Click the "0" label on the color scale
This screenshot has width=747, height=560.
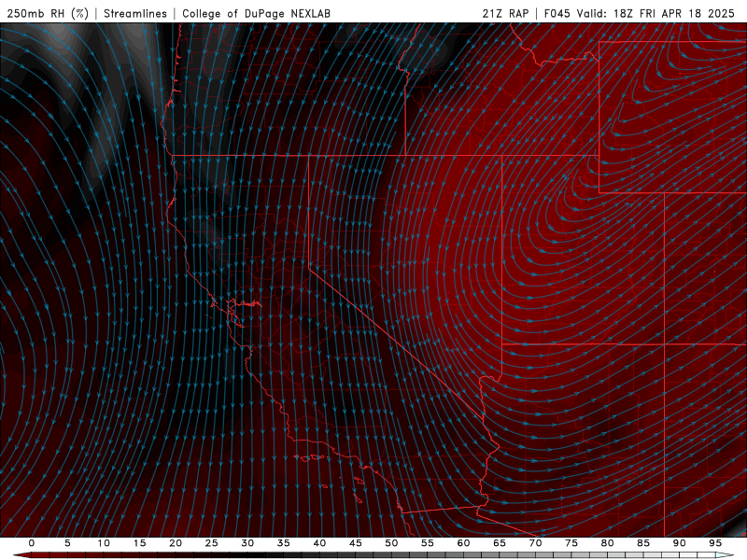(32, 543)
